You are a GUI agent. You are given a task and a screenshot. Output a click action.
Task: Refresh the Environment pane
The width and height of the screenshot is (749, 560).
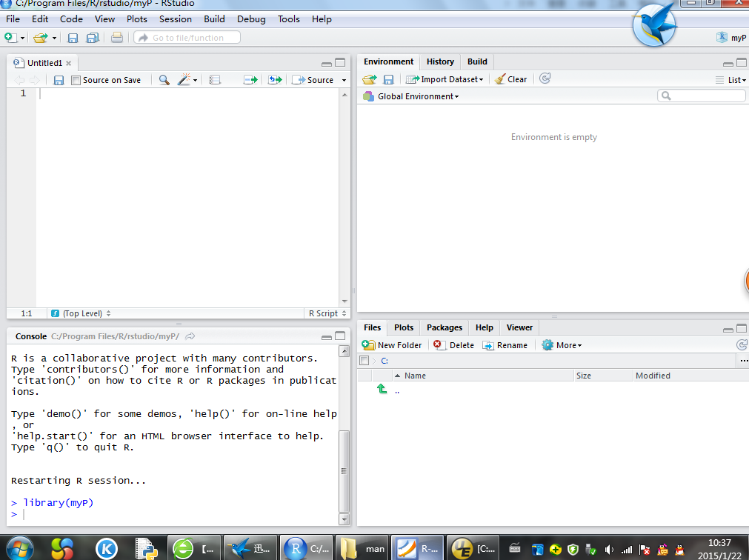[545, 79]
